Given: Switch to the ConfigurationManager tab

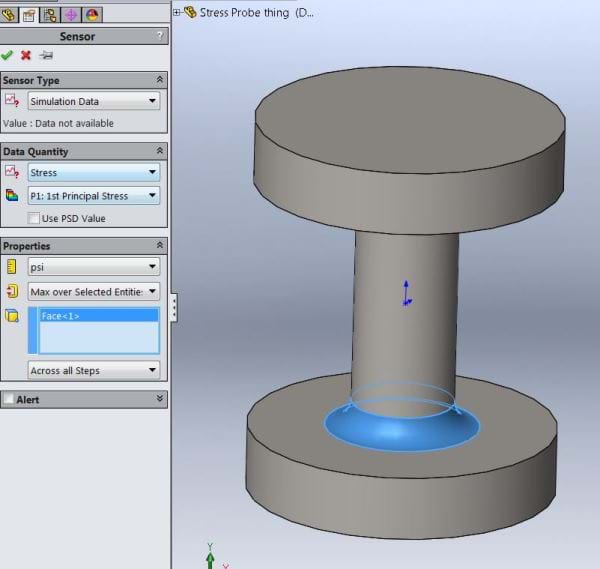Looking at the screenshot, I should (x=50, y=14).
